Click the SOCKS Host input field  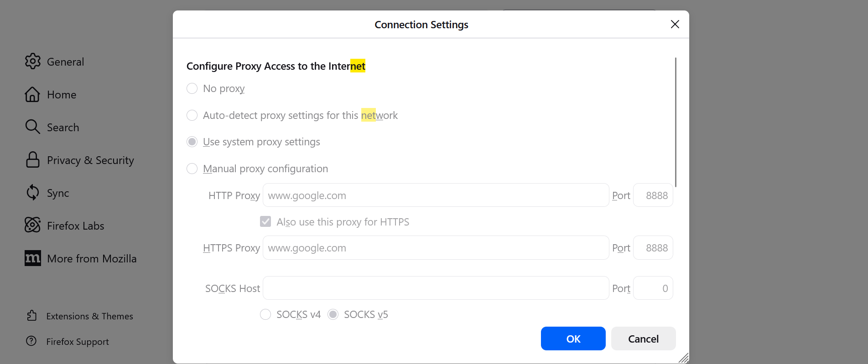(x=436, y=288)
